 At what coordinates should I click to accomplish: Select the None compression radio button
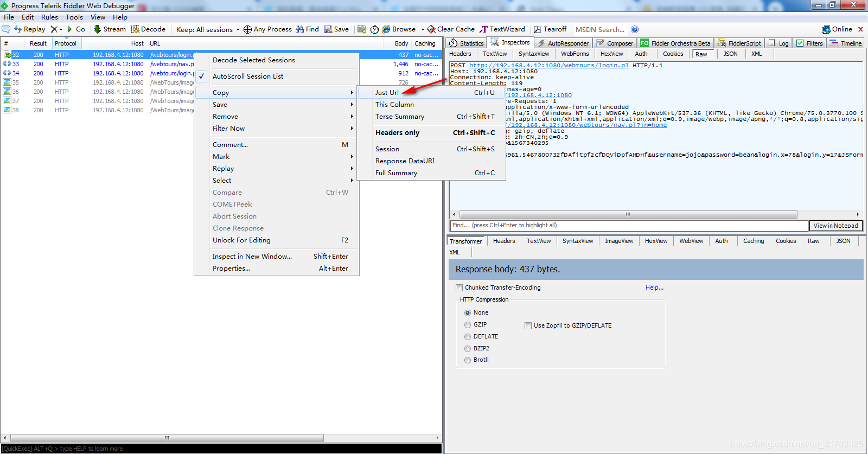pos(468,313)
